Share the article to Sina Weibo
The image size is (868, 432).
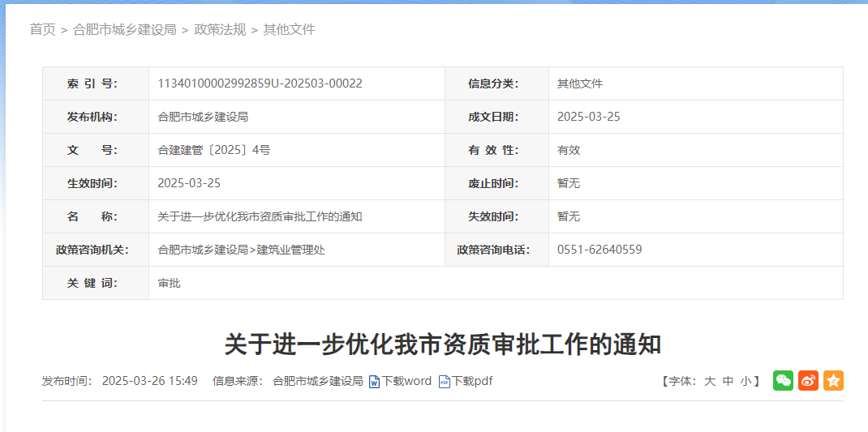(x=808, y=381)
